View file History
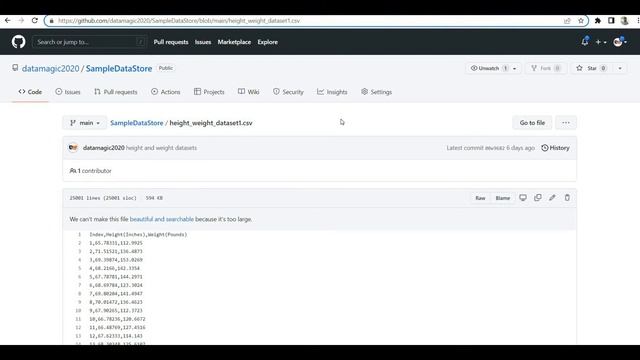 556,148
